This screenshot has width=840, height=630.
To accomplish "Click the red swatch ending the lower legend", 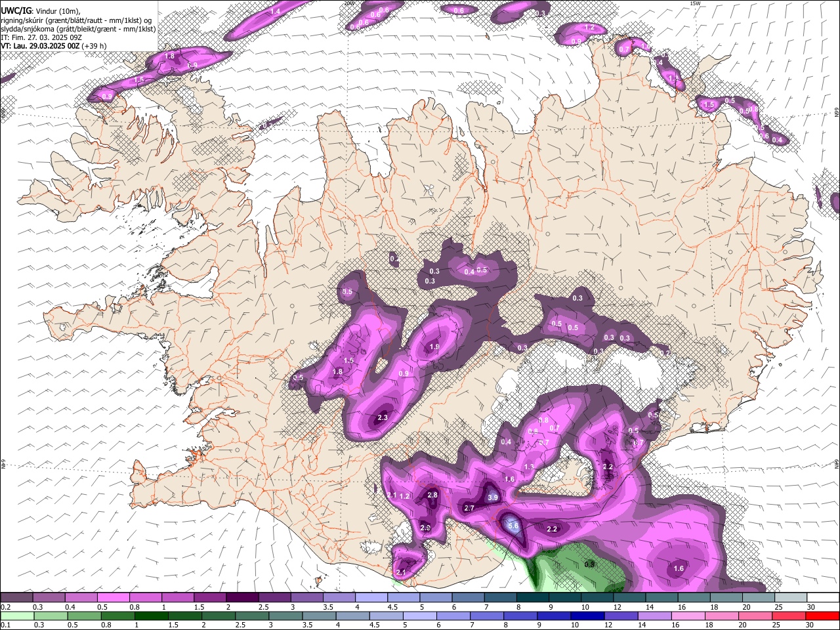I will [823, 616].
